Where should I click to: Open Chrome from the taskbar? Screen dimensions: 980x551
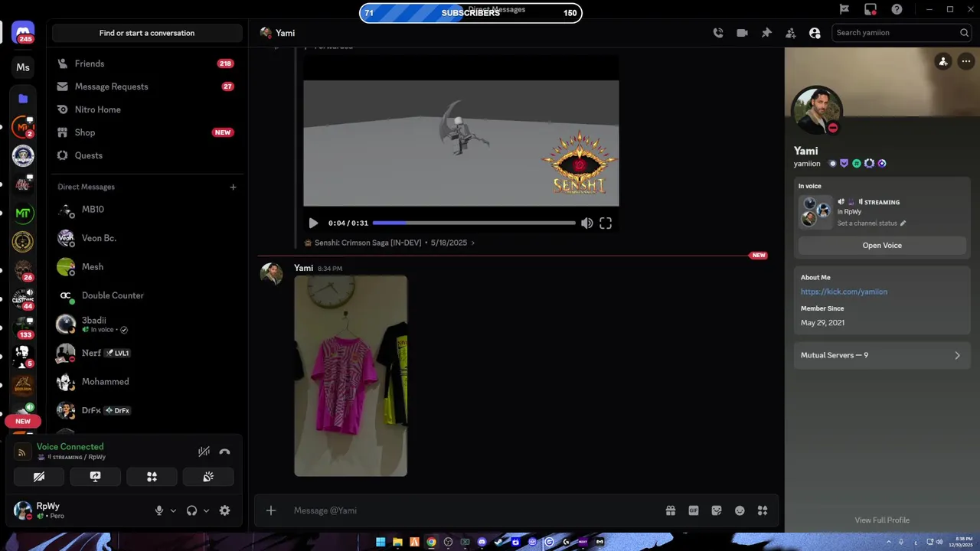pyautogui.click(x=431, y=542)
